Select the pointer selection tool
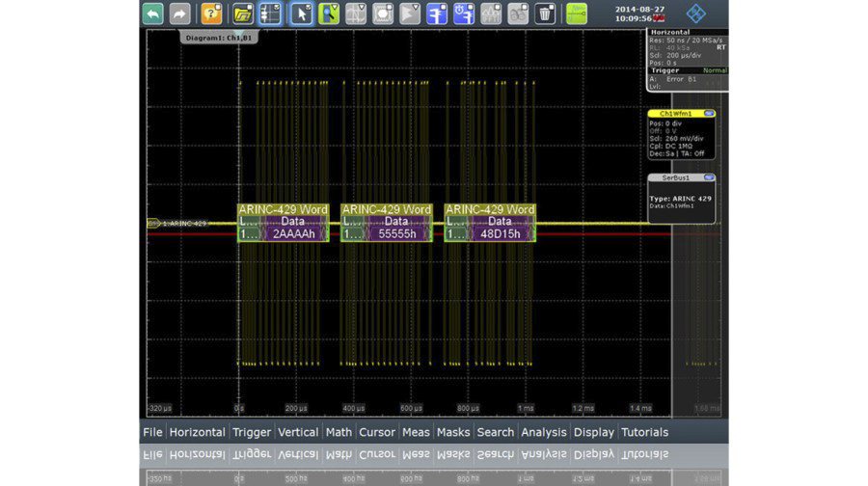The image size is (868, 486). pyautogui.click(x=301, y=13)
